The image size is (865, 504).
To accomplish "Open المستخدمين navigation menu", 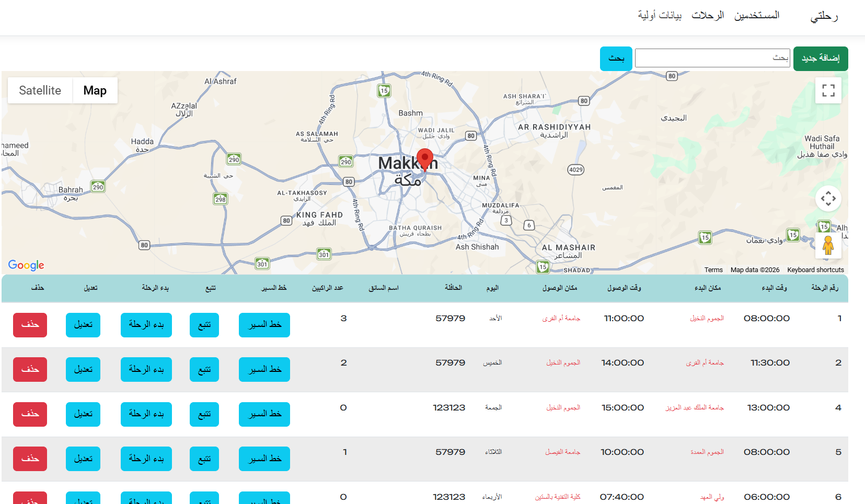I will [x=757, y=15].
